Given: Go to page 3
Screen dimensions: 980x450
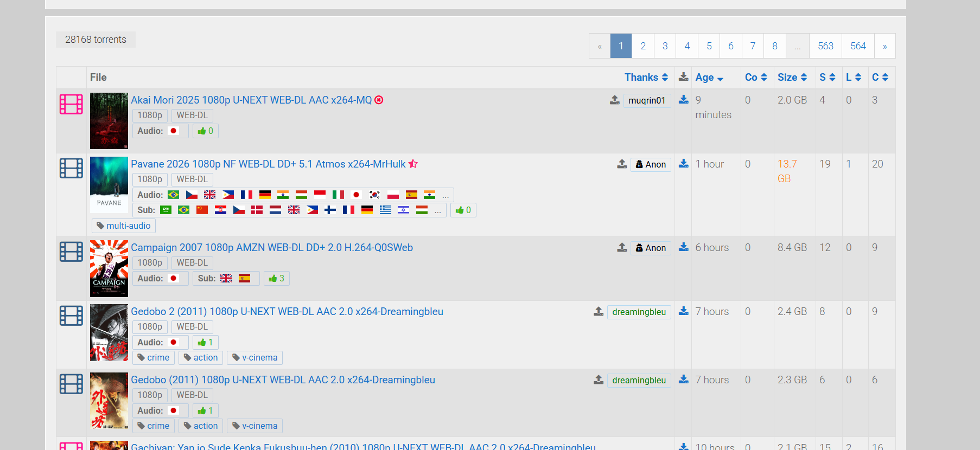Looking at the screenshot, I should [665, 46].
